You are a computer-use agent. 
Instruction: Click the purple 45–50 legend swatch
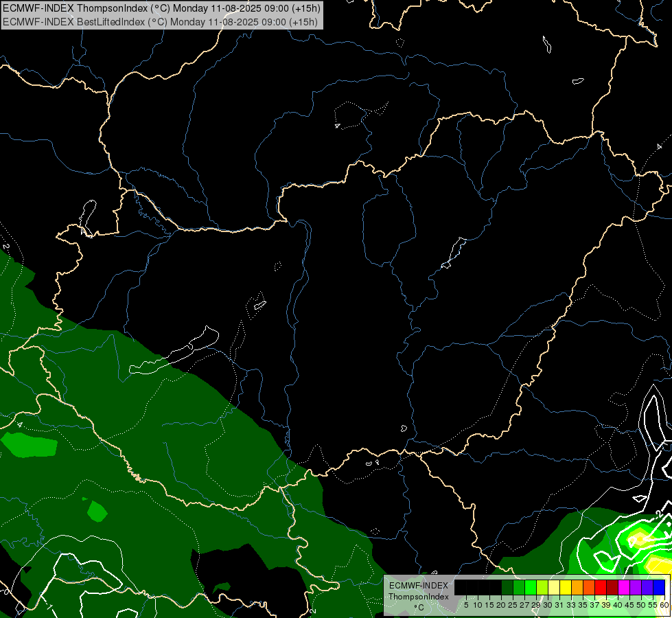[x=636, y=587]
